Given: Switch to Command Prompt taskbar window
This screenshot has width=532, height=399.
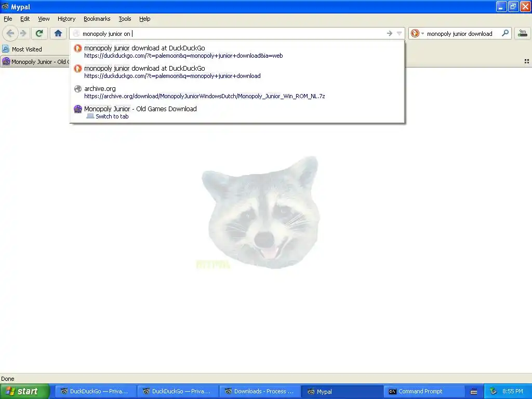Looking at the screenshot, I should click(x=424, y=391).
